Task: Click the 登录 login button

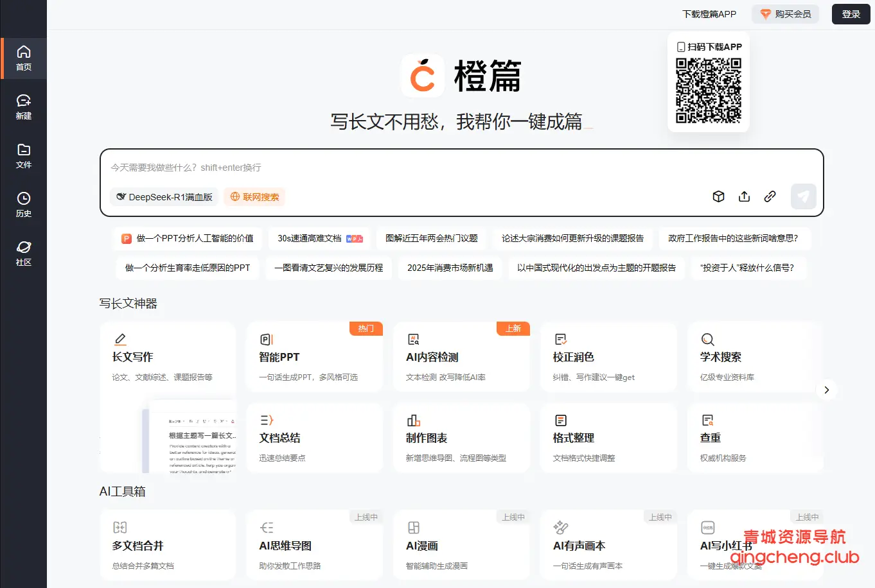Action: tap(851, 13)
